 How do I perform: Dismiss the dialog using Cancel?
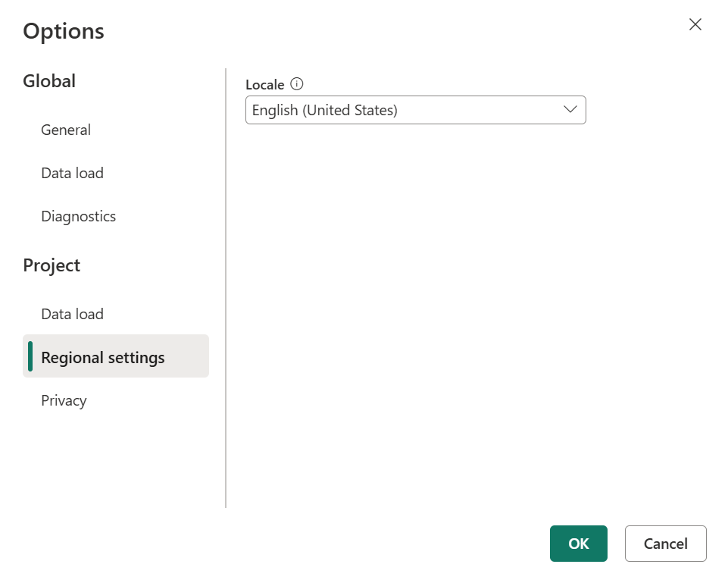(x=664, y=543)
